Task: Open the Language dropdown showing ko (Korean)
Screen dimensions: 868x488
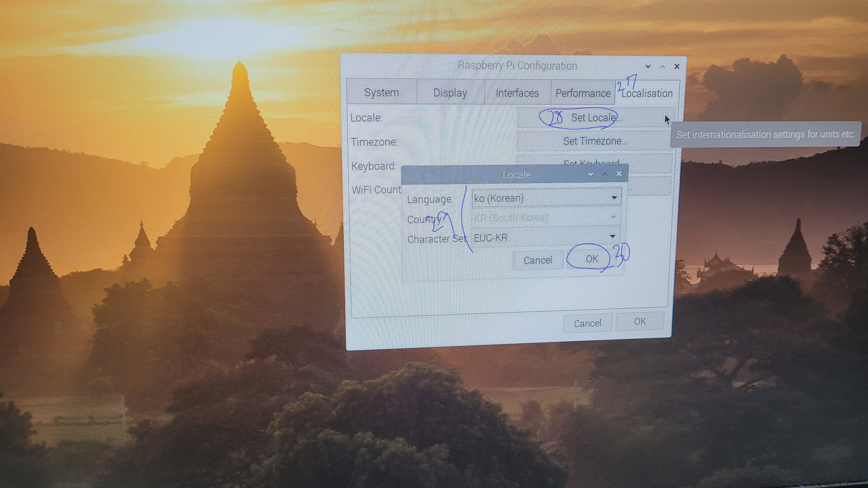Action: (546, 198)
